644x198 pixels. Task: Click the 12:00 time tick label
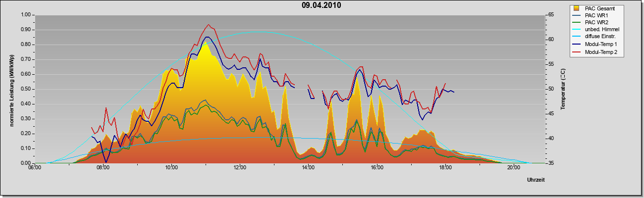click(x=240, y=168)
